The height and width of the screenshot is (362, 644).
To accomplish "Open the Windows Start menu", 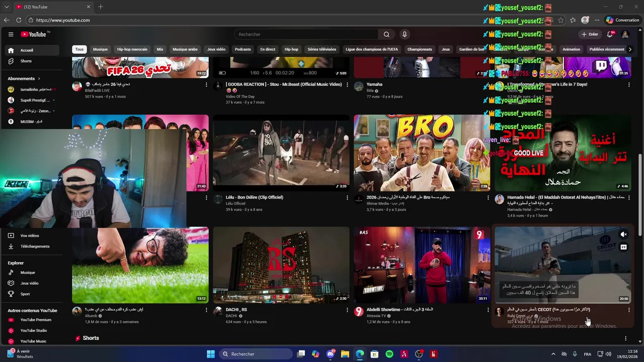I will click(211, 354).
